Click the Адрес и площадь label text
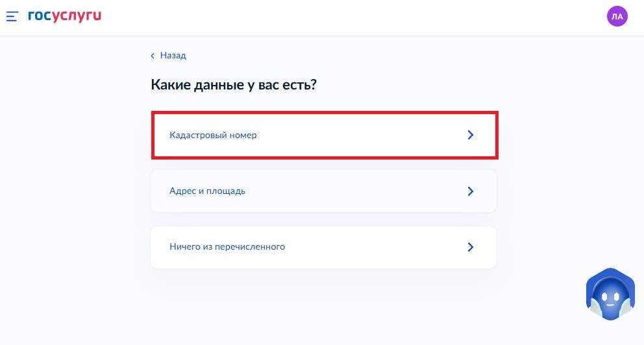 [x=207, y=191]
